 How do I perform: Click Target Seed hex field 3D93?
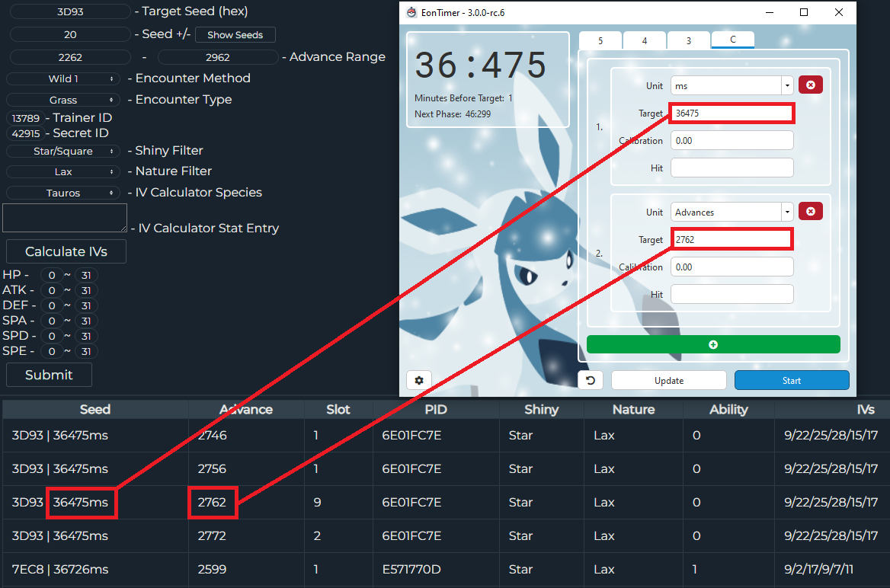(x=70, y=11)
